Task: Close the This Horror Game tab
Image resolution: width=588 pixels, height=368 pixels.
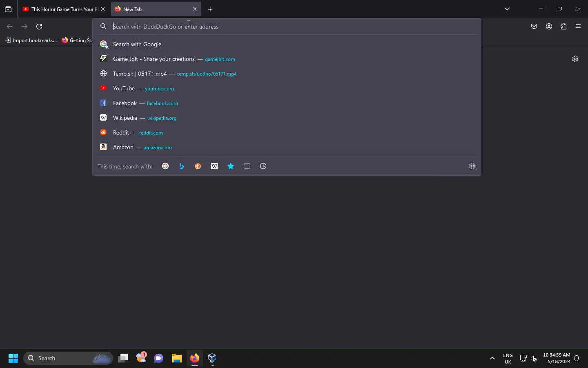Action: click(103, 9)
